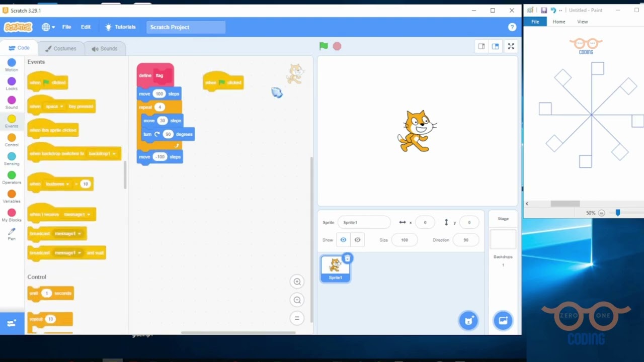
Task: Open the File tab in Paint
Action: pyautogui.click(x=535, y=22)
